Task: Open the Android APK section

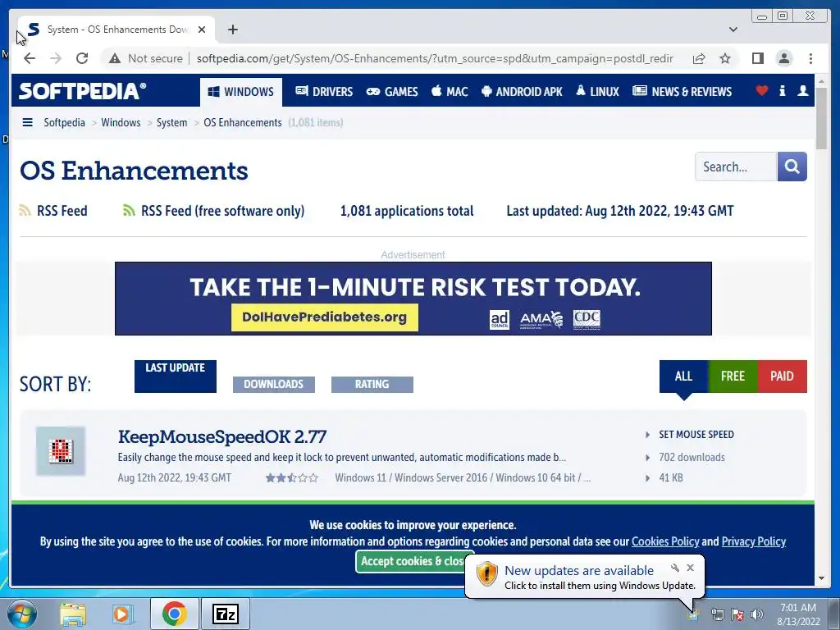Action: pyautogui.click(x=522, y=92)
